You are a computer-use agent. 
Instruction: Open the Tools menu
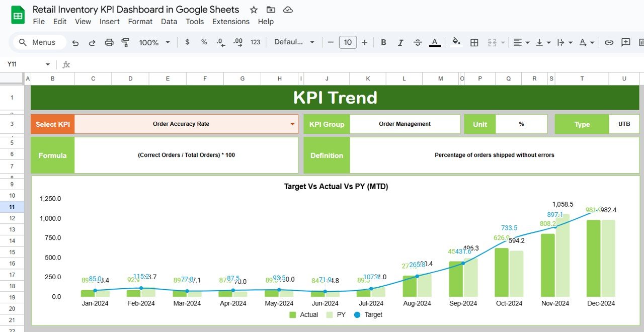click(x=195, y=22)
